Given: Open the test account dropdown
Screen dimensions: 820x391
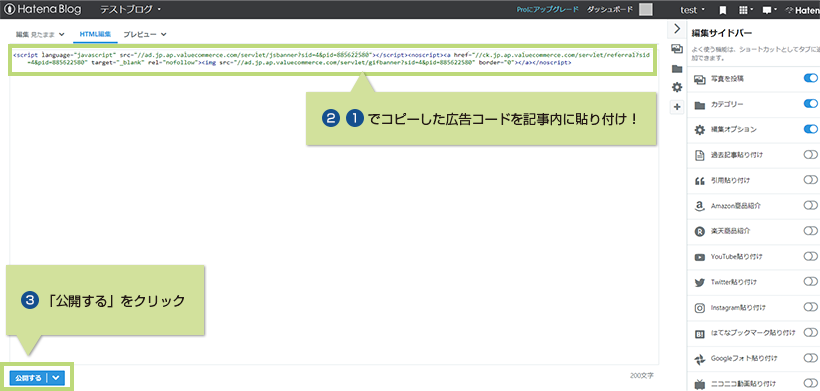Looking at the screenshot, I should [692, 9].
